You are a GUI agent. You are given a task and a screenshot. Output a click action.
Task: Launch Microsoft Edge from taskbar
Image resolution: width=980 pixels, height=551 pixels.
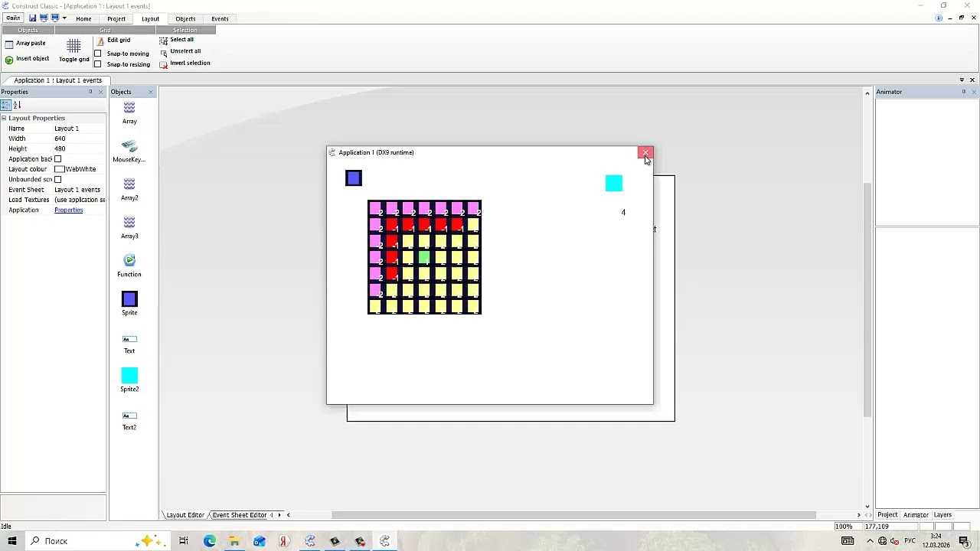pos(209,541)
